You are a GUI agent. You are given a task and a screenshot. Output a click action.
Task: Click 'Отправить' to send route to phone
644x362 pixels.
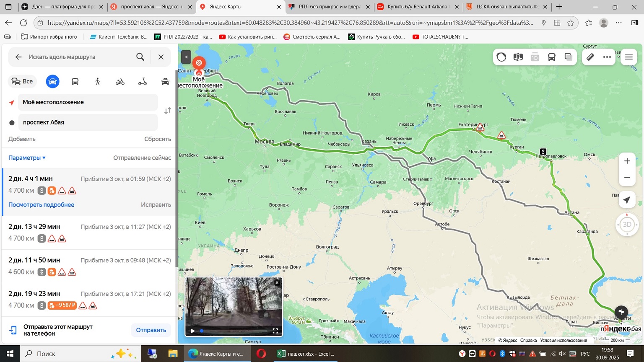(151, 330)
